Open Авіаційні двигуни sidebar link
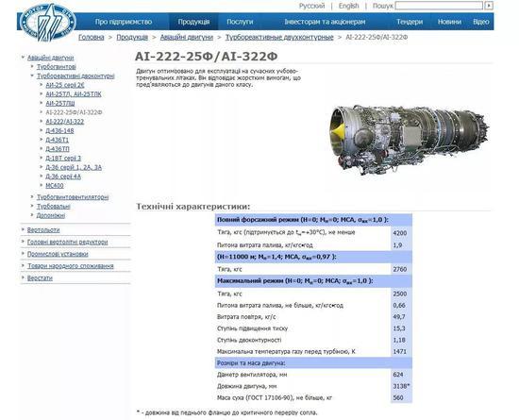The height and width of the screenshot is (420, 519). pyautogui.click(x=51, y=58)
